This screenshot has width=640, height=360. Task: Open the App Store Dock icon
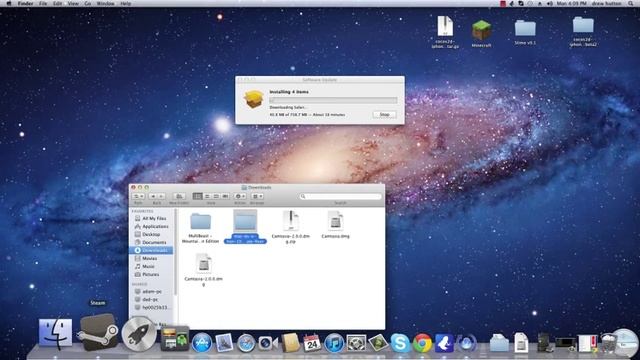point(202,342)
